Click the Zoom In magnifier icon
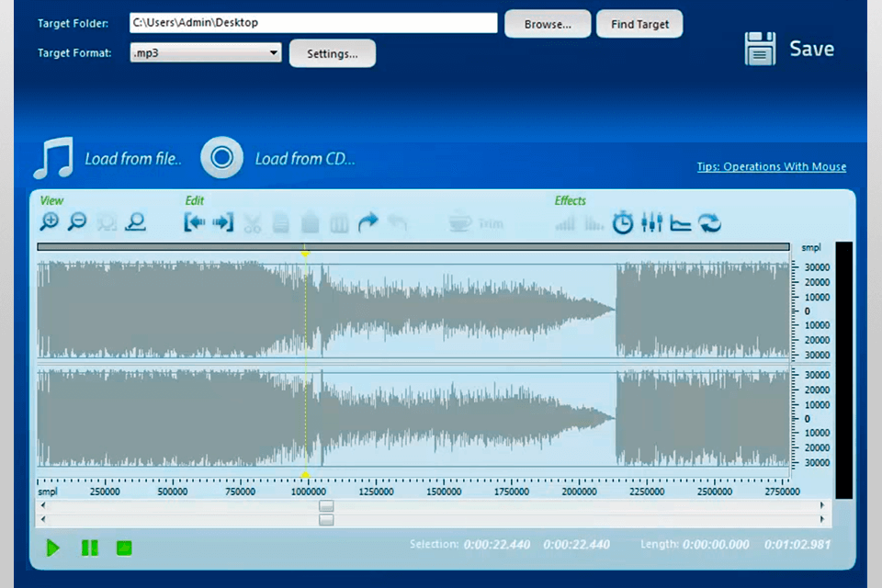Image resolution: width=882 pixels, height=588 pixels. point(50,222)
